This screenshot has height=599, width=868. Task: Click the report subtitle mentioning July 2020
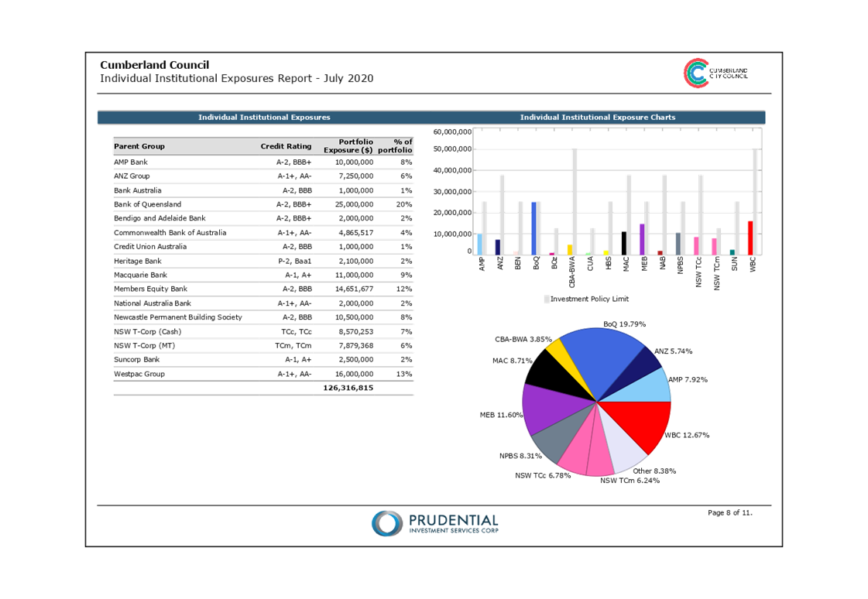[x=236, y=78]
